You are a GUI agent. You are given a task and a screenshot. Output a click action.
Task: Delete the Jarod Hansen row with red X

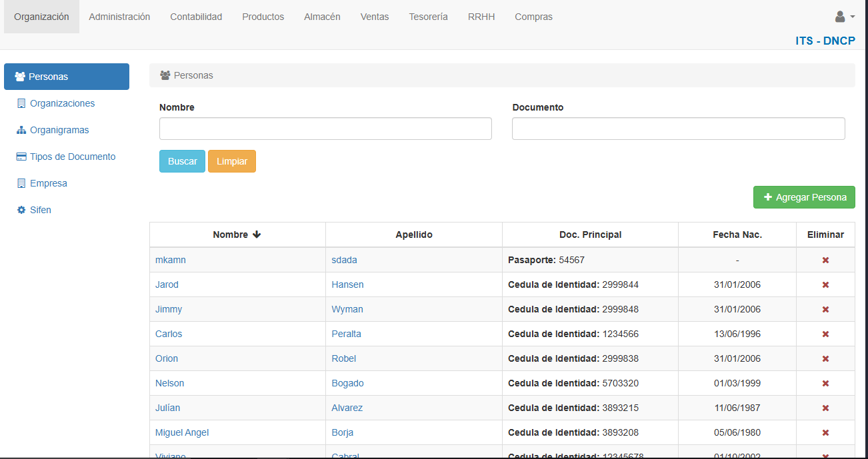click(x=825, y=284)
